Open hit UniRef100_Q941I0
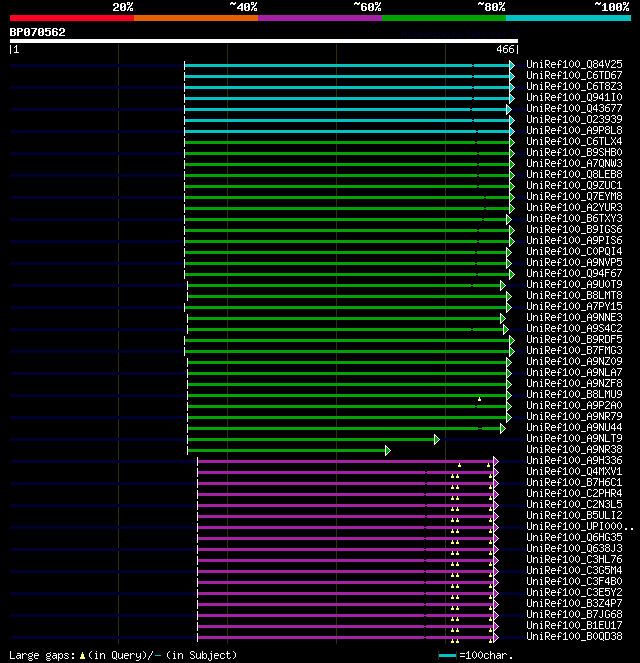 coord(574,97)
